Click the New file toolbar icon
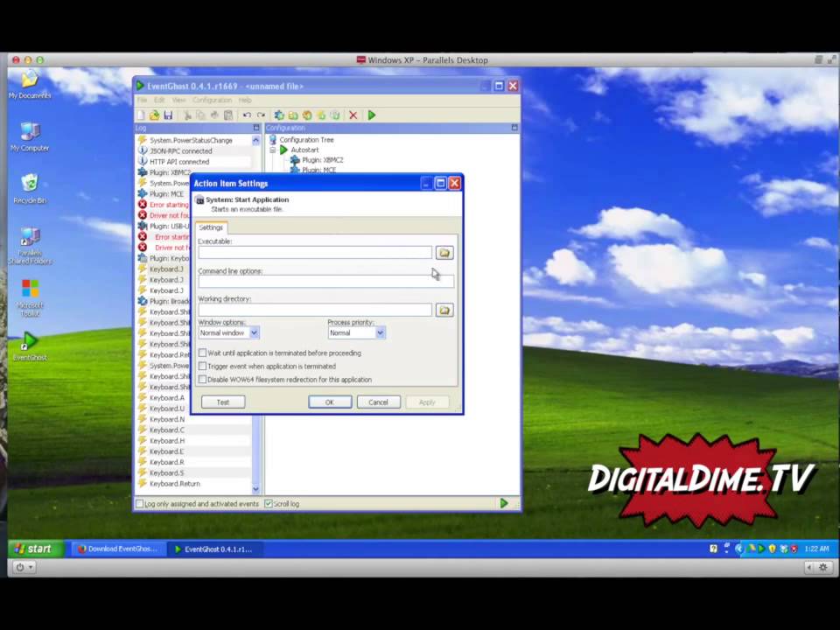The width and height of the screenshot is (840, 630). click(x=141, y=115)
